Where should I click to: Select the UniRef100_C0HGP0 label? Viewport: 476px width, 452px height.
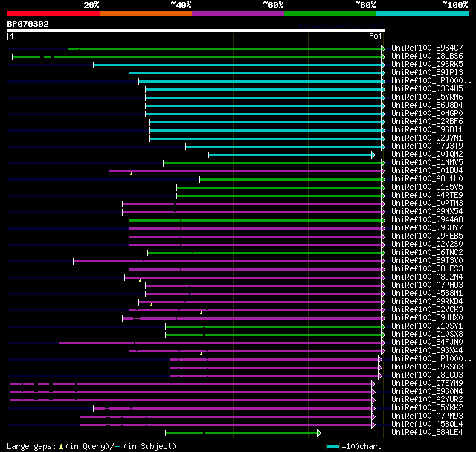pyautogui.click(x=427, y=114)
